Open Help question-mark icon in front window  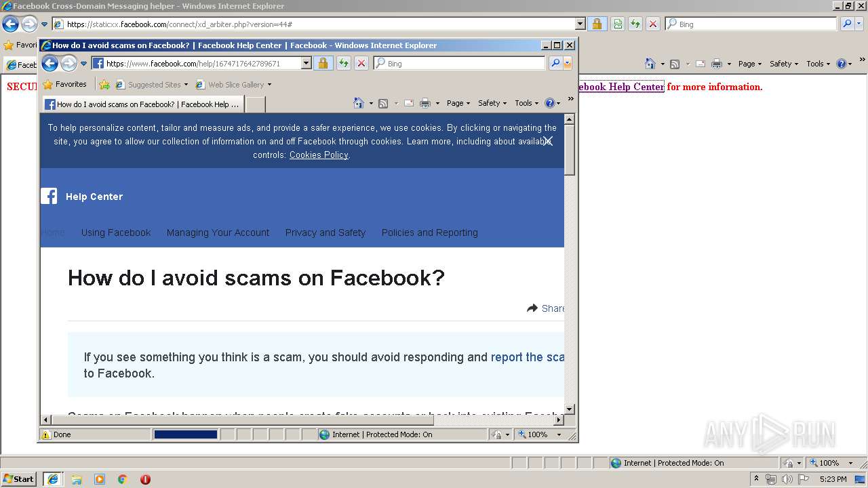click(x=549, y=103)
